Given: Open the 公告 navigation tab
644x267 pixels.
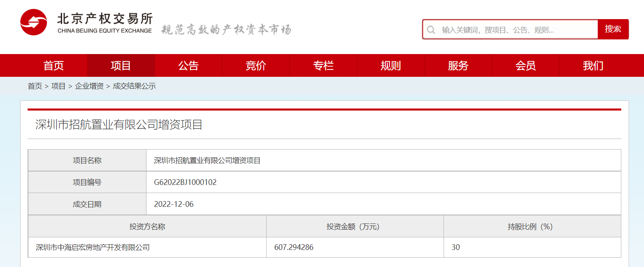Looking at the screenshot, I should [x=188, y=65].
